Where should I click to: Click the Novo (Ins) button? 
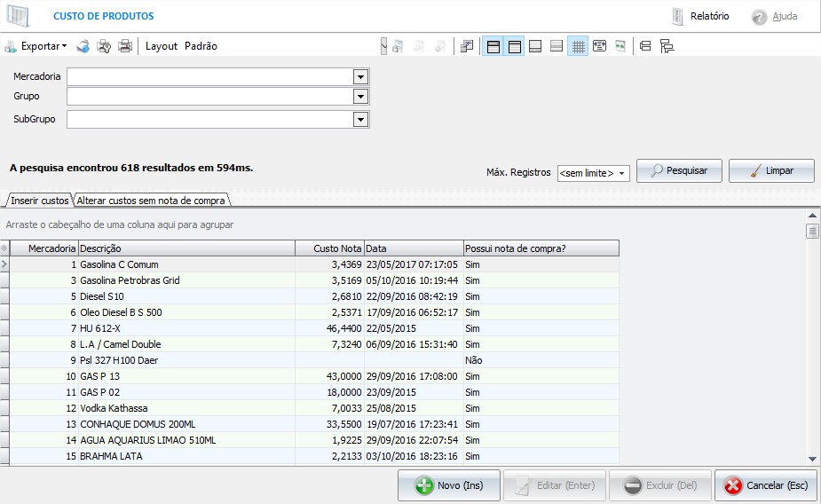pyautogui.click(x=449, y=485)
